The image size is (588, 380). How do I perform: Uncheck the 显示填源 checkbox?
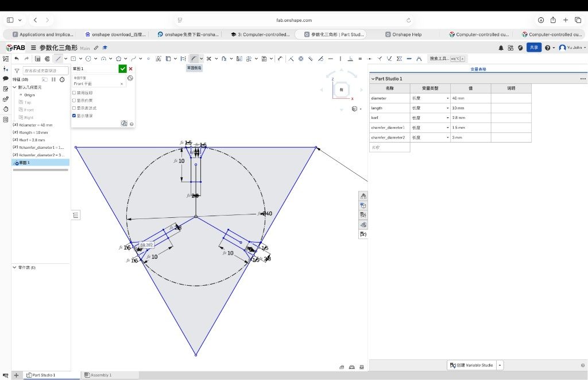click(74, 116)
